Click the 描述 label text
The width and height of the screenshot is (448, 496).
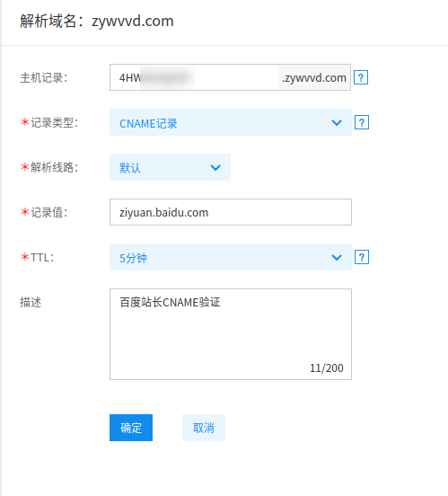coord(31,303)
